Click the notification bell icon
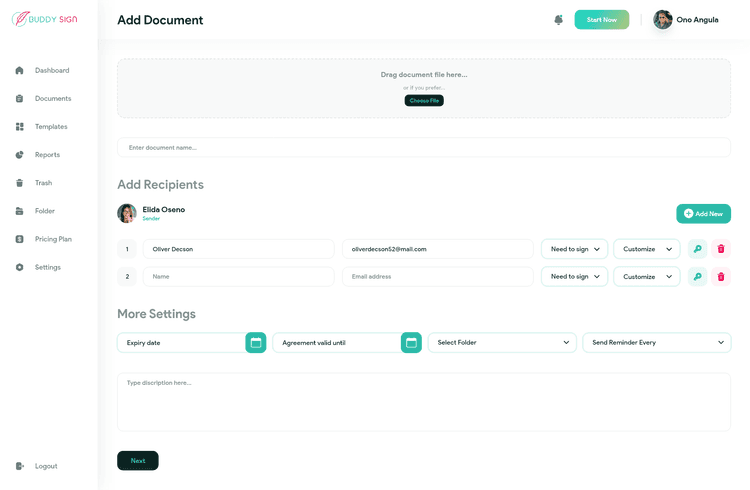This screenshot has width=750, height=490. click(558, 20)
